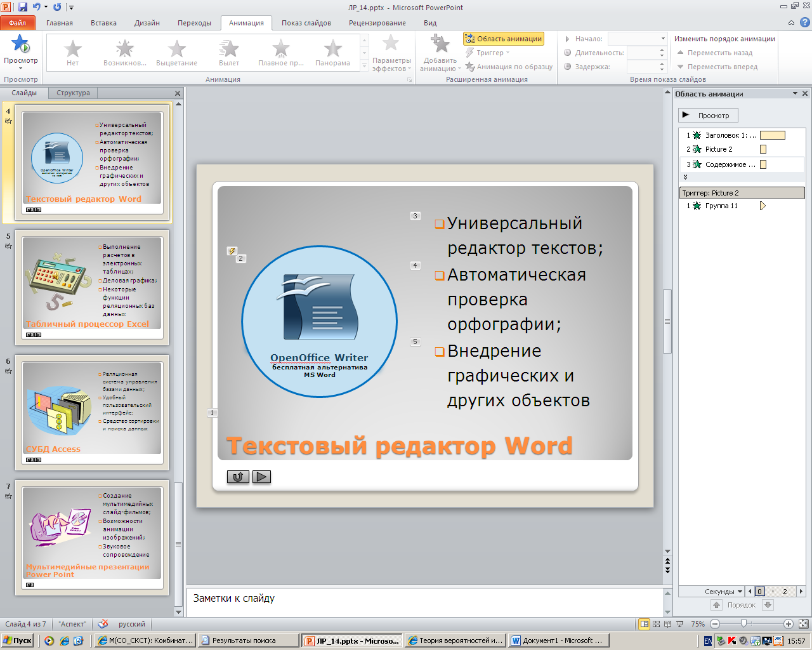Screen dimensions: 812x650
Task: Open the Триггер dropdown
Action: [x=488, y=53]
